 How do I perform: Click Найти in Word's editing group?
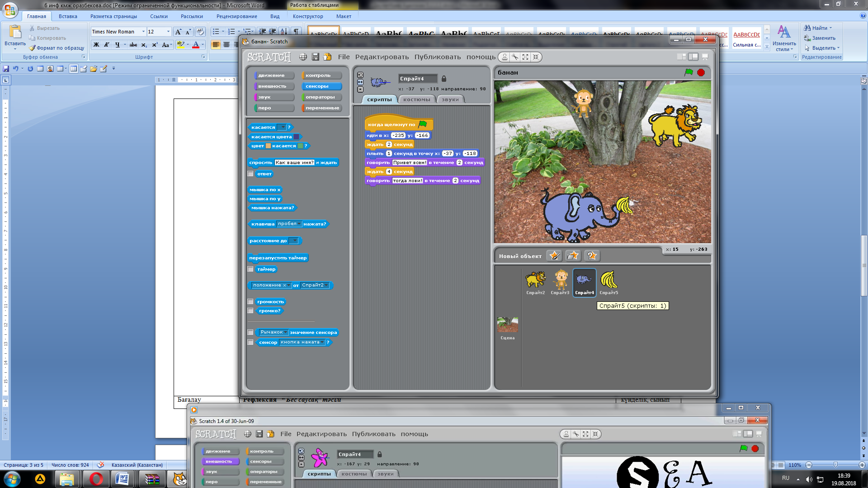(x=818, y=28)
